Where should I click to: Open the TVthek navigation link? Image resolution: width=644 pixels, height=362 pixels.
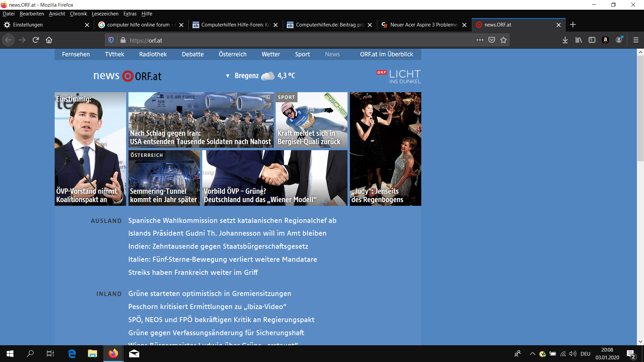(x=114, y=54)
